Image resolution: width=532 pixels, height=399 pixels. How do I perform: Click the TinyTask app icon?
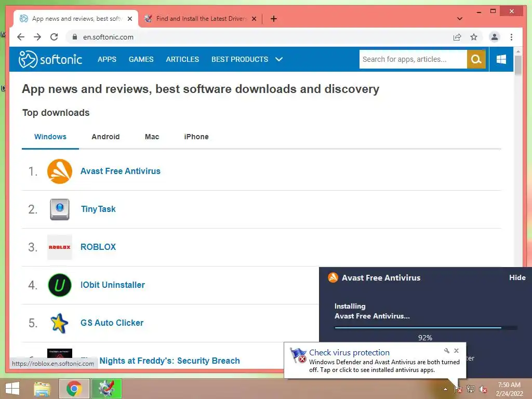coord(60,209)
